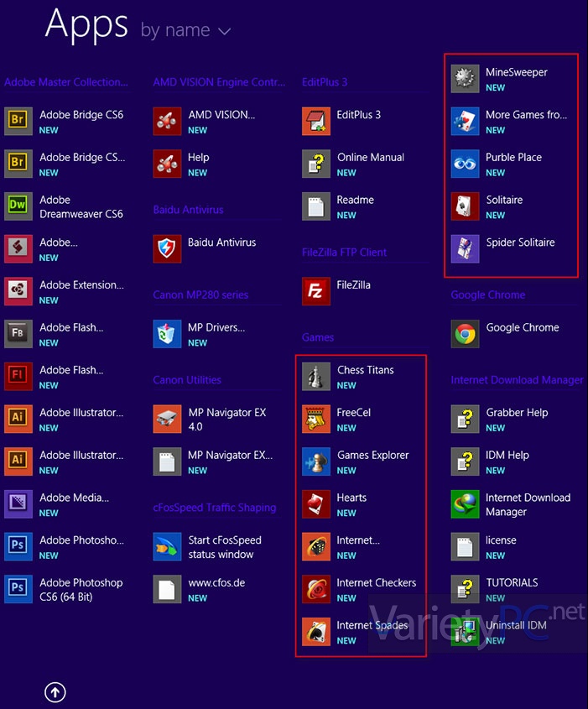Launch Baidu Antivirus shield icon

coord(167,248)
